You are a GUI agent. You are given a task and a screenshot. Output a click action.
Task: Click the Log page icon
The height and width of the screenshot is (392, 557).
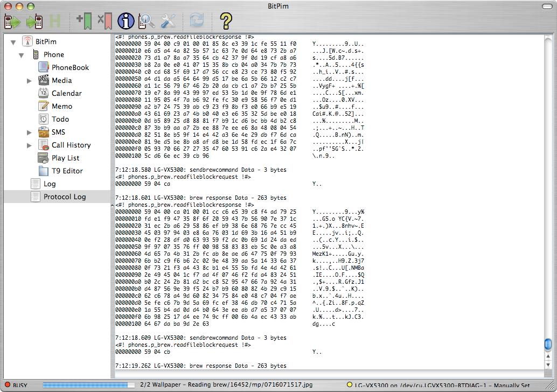click(x=36, y=184)
